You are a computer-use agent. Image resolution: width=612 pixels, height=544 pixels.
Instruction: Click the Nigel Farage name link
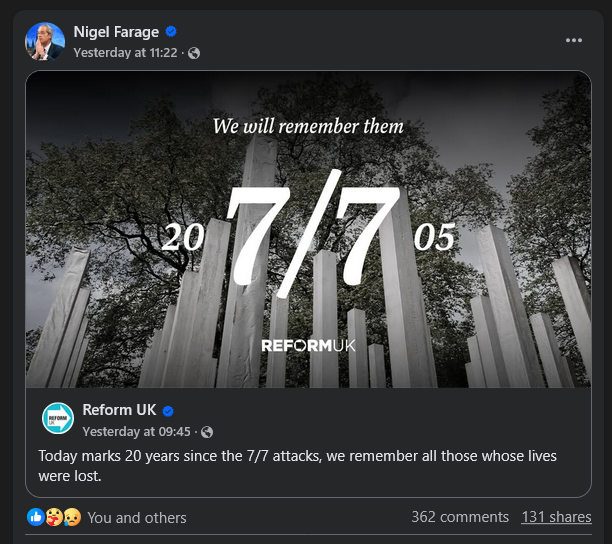[115, 32]
